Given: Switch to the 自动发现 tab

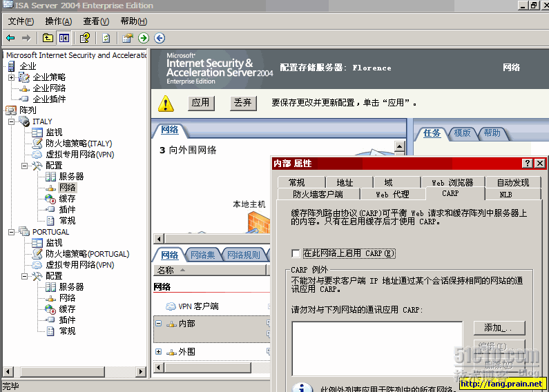Looking at the screenshot, I should (x=513, y=182).
